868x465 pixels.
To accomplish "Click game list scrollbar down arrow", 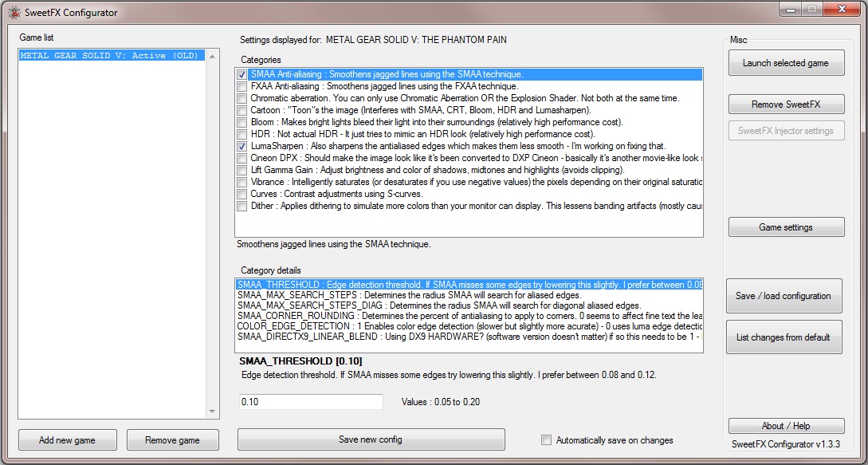I will [x=212, y=412].
